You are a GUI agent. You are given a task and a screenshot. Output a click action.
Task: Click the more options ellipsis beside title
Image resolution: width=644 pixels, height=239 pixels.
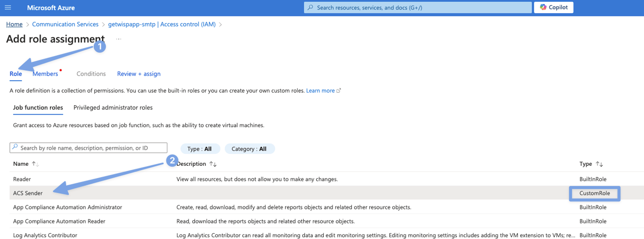click(119, 39)
